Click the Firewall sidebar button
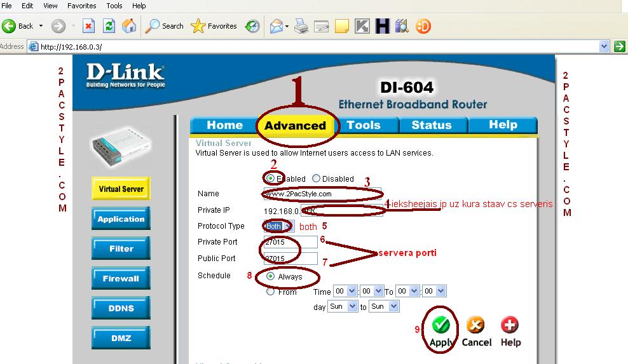This screenshot has height=364, width=628. coord(121,278)
